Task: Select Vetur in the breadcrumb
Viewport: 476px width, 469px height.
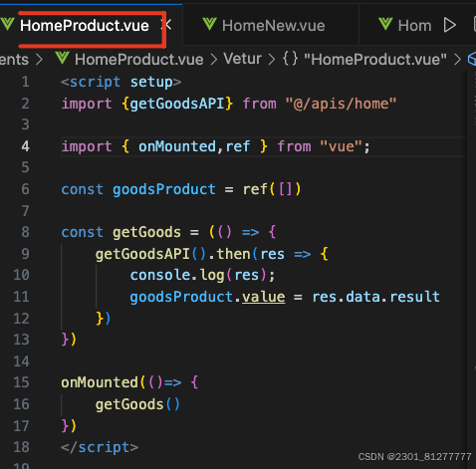Action: point(242,59)
